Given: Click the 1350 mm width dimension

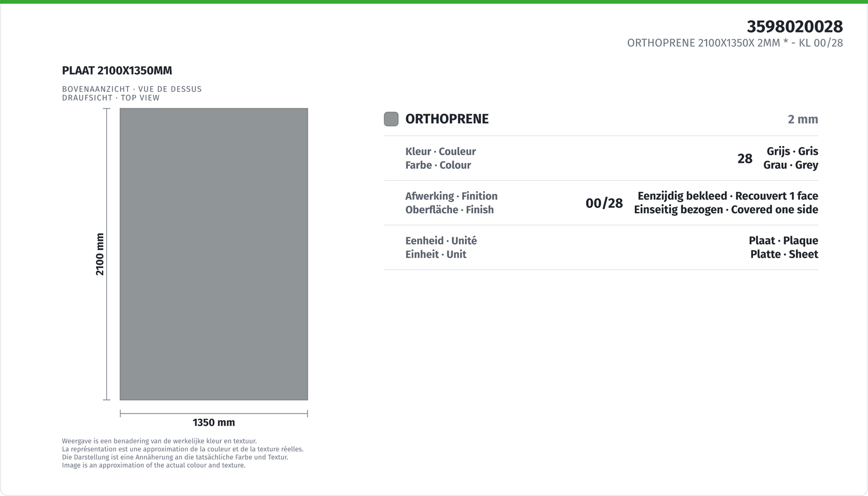Looking at the screenshot, I should point(214,422).
